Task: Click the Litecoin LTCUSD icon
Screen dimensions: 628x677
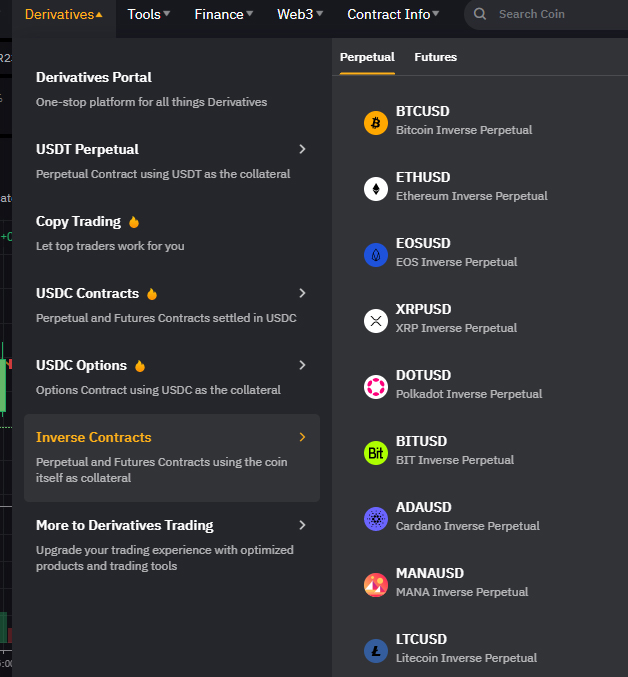Action: click(x=376, y=651)
